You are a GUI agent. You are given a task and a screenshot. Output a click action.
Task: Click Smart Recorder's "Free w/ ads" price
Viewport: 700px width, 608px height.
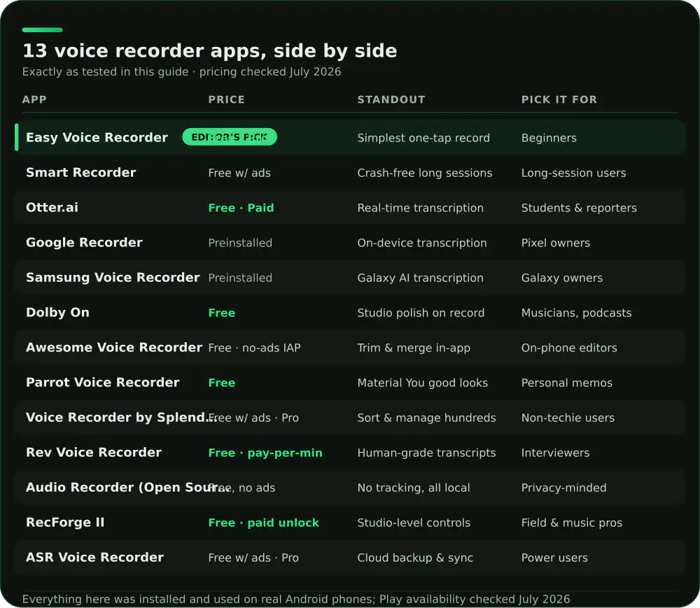[x=239, y=173]
